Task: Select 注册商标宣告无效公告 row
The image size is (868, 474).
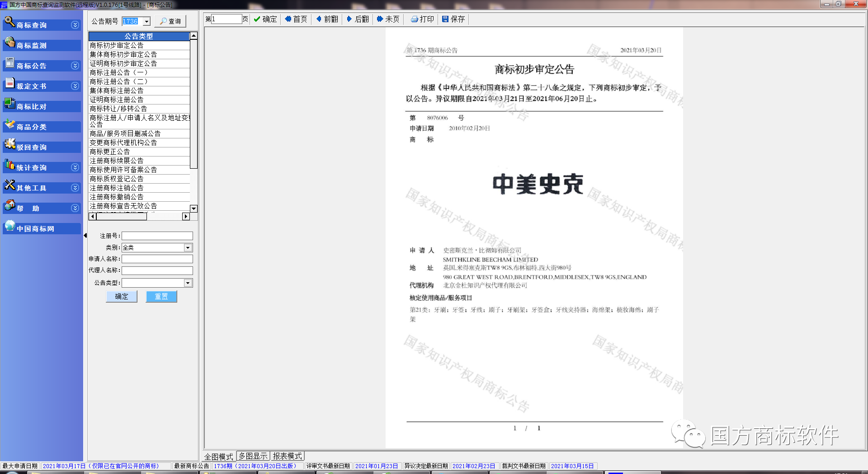Action: click(139, 206)
